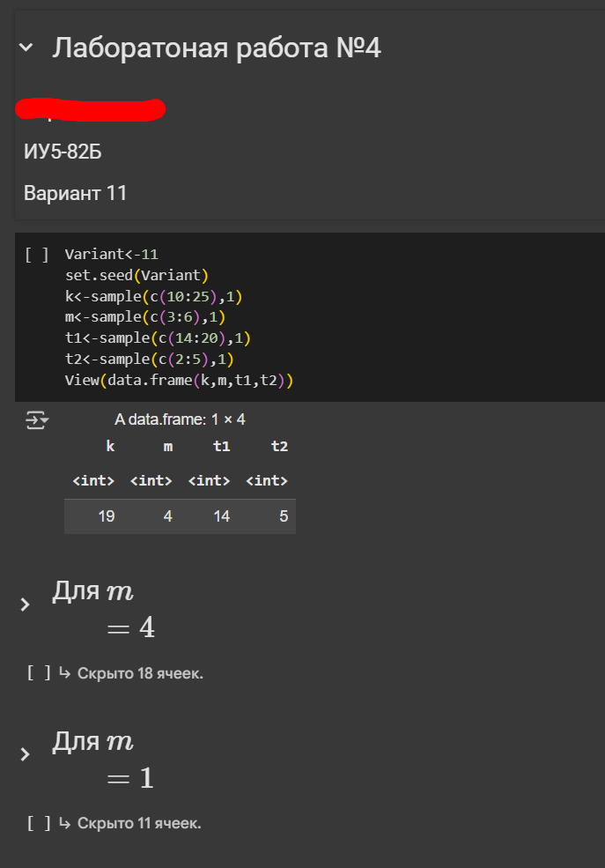
Task: Place cursor on the View(data.frame(k,m,t1,t2)) line
Action: click(x=179, y=381)
